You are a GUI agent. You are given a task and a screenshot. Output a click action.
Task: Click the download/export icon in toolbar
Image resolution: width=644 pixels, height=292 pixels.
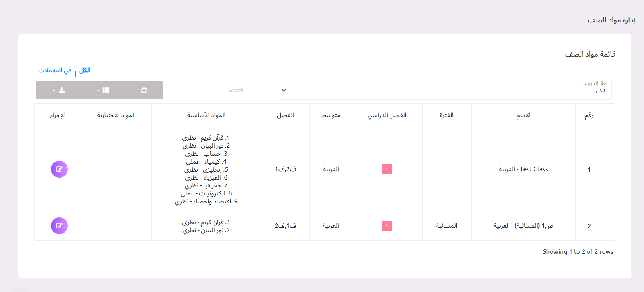62,90
